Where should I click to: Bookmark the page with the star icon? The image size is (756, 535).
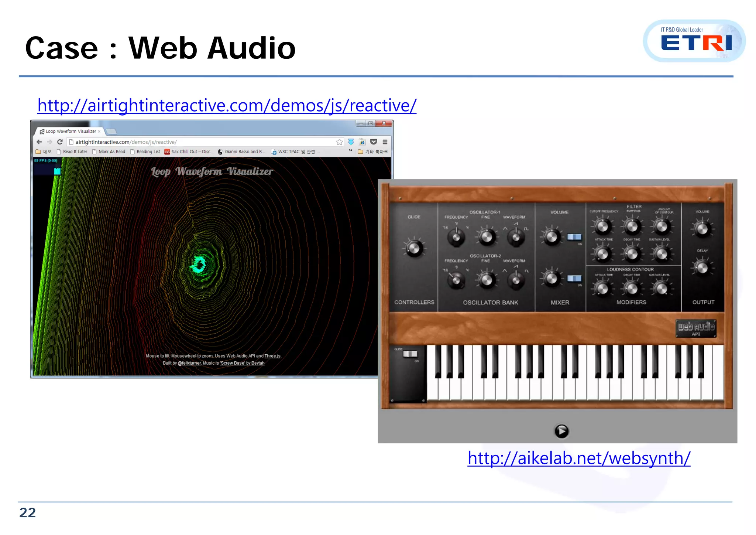click(x=339, y=142)
